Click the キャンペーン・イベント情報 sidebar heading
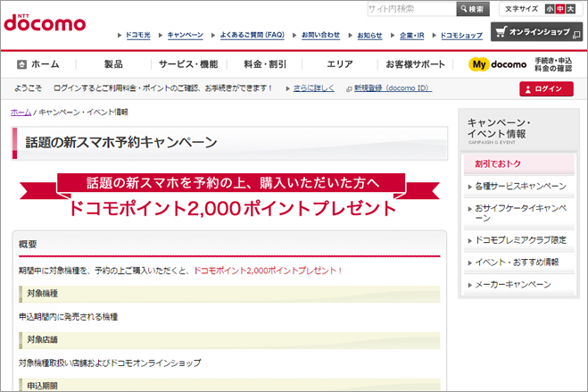Screen dimensions: 588x392 click(499, 129)
